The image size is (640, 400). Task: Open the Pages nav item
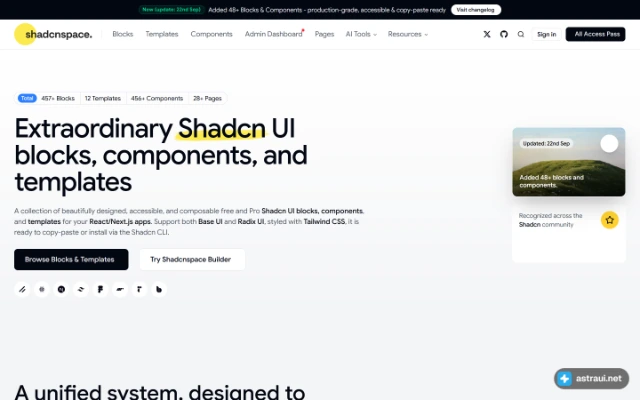click(324, 34)
